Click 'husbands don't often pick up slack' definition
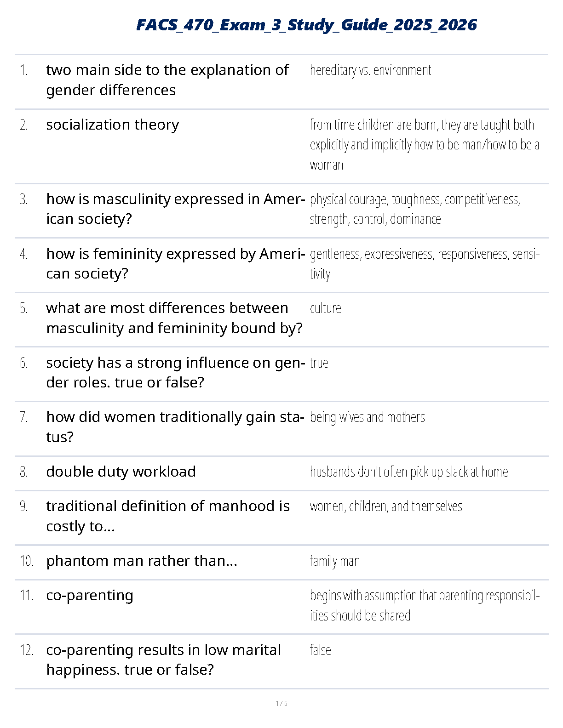Viewport: 563px width, 728px height. 409,472
